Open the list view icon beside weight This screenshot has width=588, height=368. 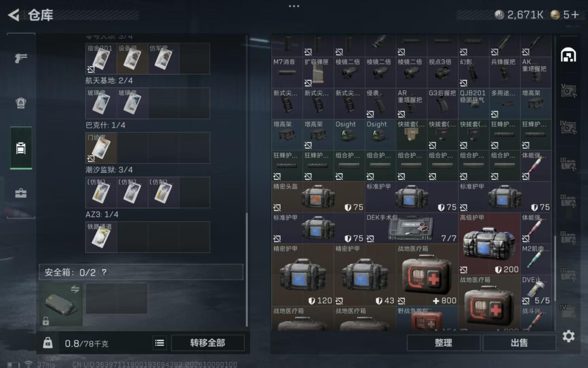[x=159, y=343]
